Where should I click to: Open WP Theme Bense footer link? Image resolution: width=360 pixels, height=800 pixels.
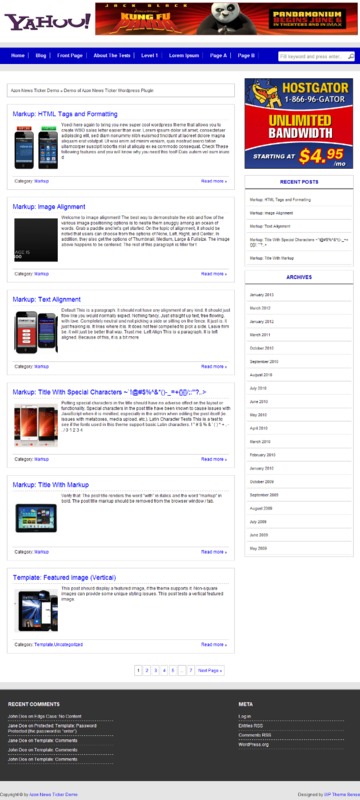(x=342, y=795)
